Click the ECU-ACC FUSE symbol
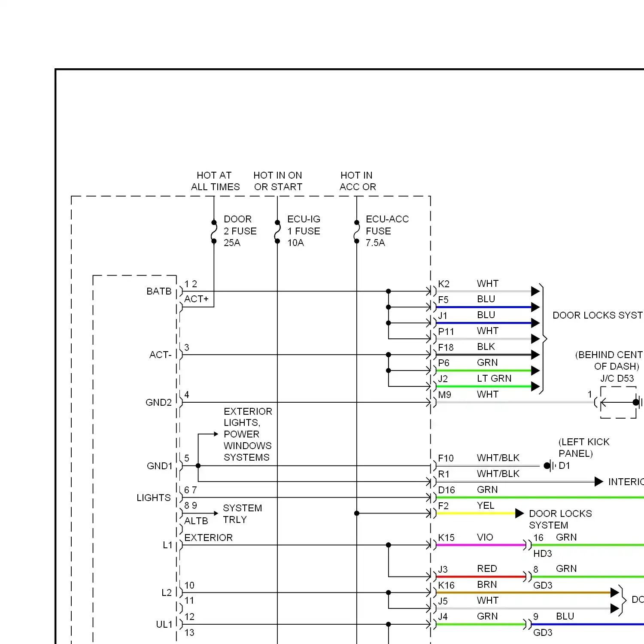The height and width of the screenshot is (644, 644). click(x=357, y=232)
